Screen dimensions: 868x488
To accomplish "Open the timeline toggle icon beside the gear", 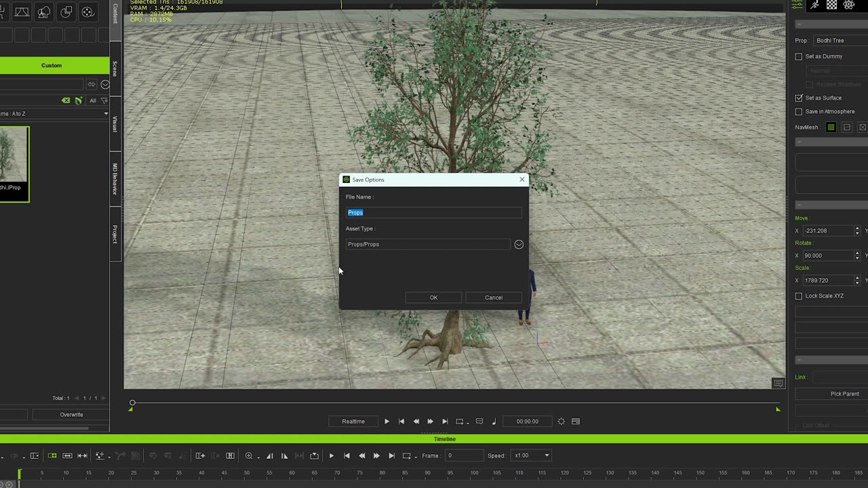I will (x=576, y=422).
